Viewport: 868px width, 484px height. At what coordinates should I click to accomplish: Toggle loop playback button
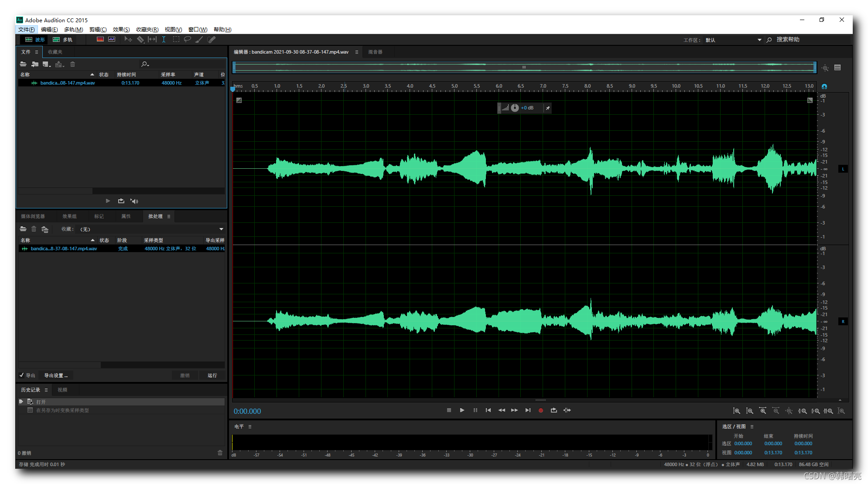point(554,410)
